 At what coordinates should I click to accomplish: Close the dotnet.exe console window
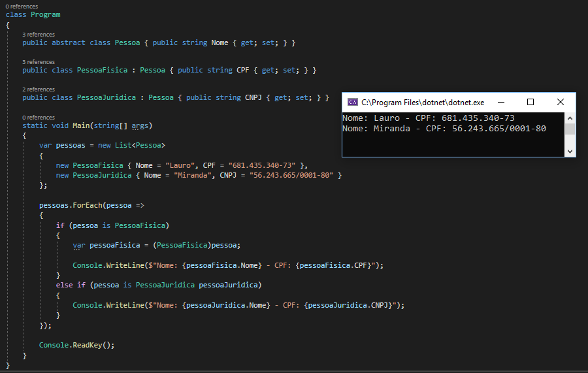[561, 102]
